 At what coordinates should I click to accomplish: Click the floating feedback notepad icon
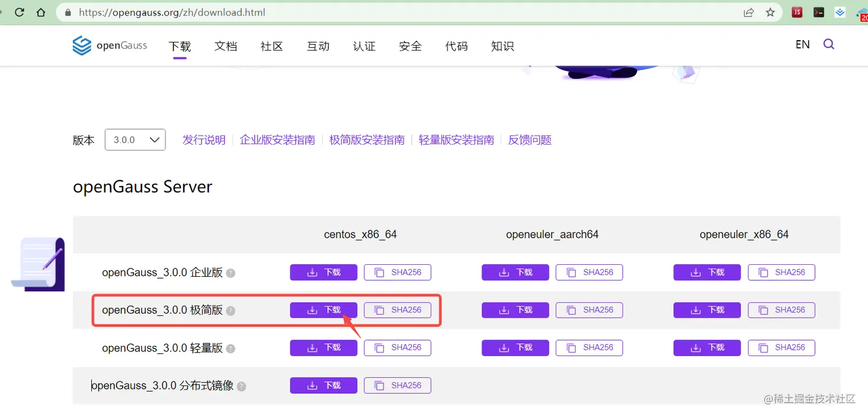coord(38,264)
